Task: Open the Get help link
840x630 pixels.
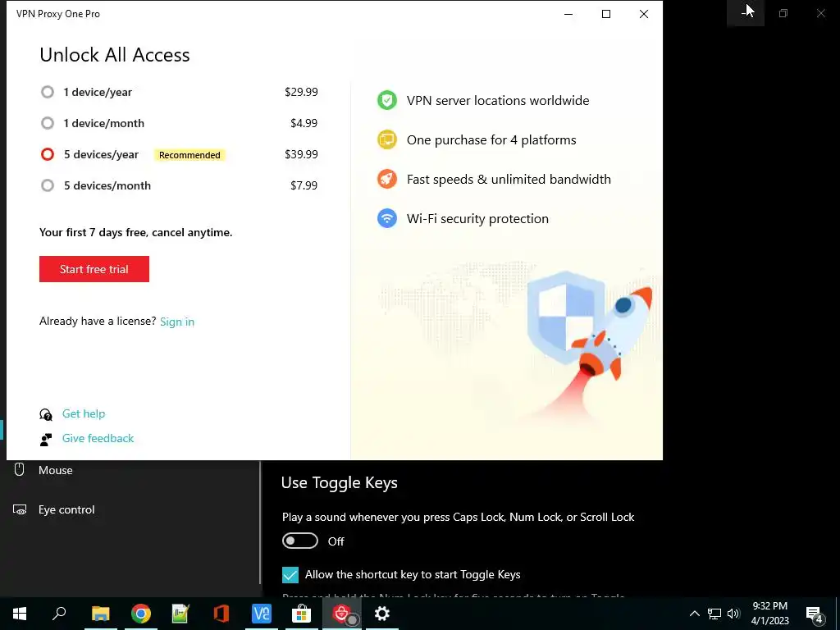Action: (84, 413)
